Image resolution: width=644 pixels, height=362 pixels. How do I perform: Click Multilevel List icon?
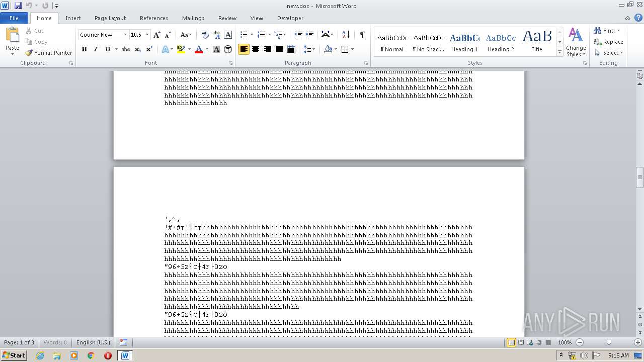click(x=278, y=35)
